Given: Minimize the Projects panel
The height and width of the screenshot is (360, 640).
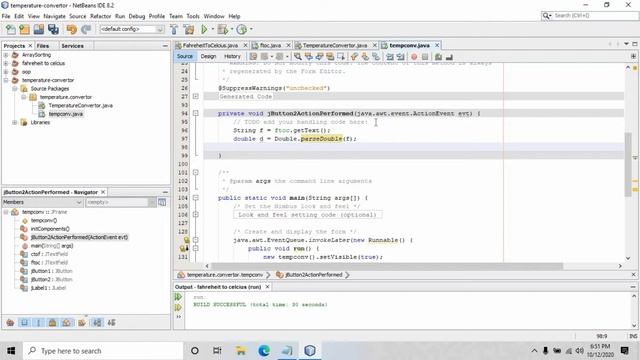Looking at the screenshot, I should pos(165,46).
